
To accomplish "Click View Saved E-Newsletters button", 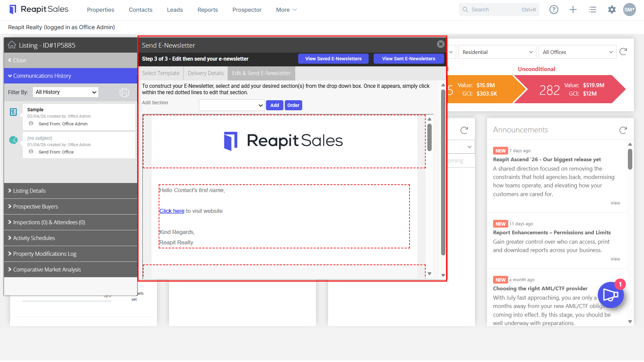I will 333,59.
